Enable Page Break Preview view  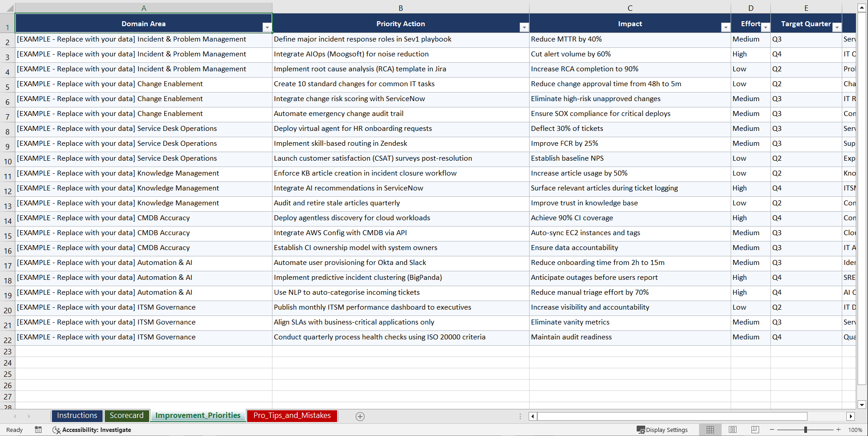click(755, 430)
